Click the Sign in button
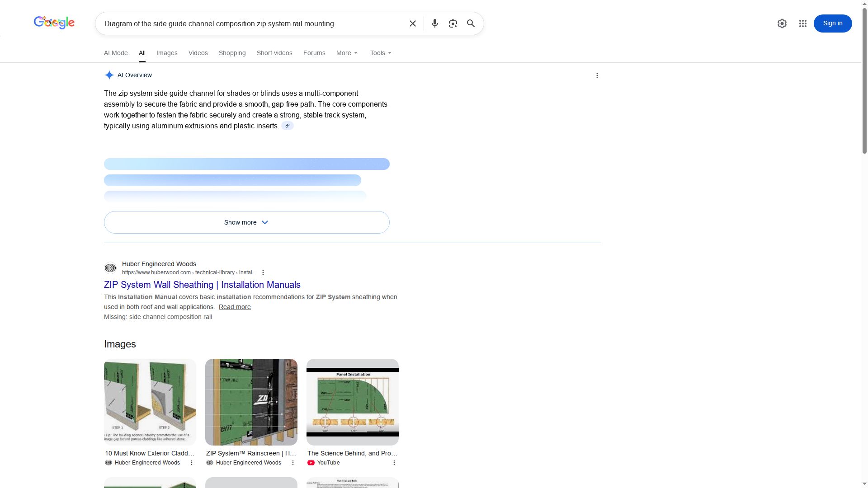 [832, 23]
